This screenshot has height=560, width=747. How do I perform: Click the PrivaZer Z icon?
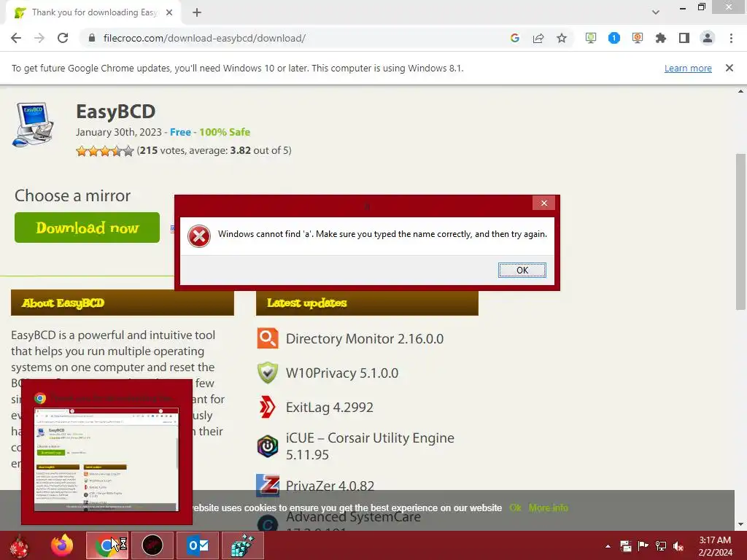[268, 485]
